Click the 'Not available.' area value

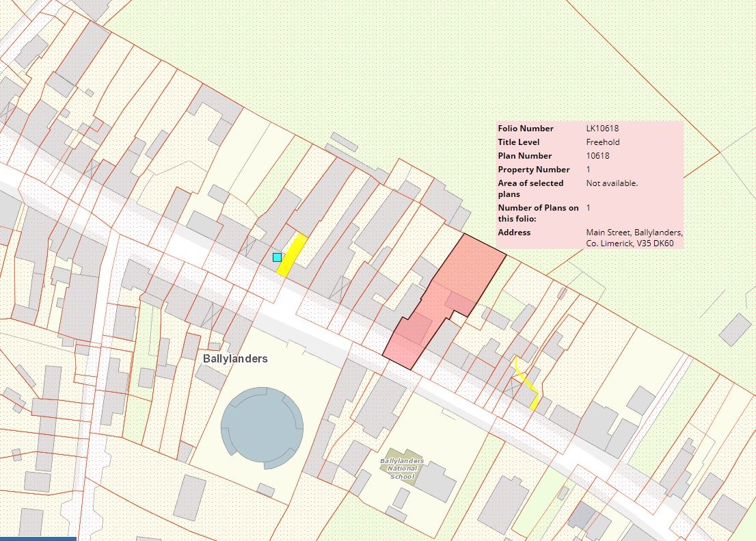pos(612,183)
